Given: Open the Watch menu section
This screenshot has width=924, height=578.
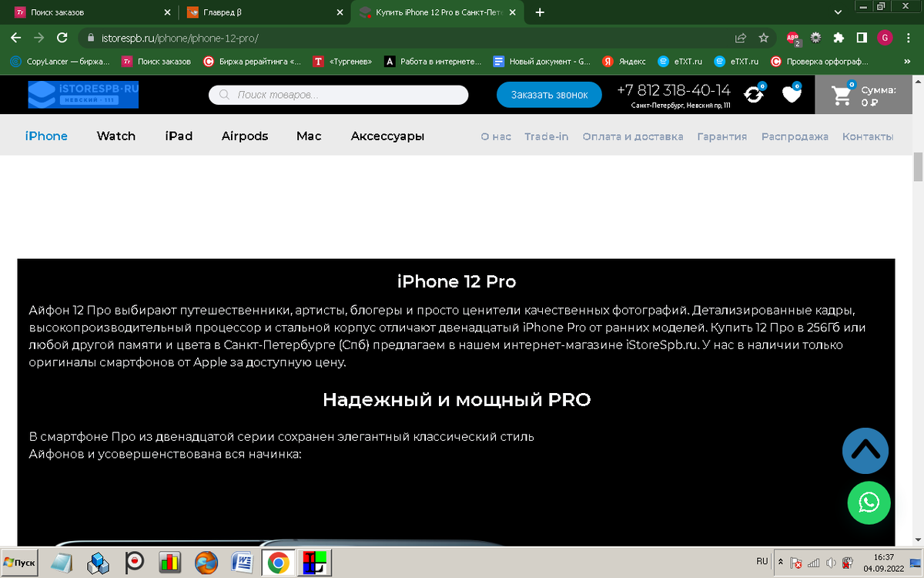Looking at the screenshot, I should [x=116, y=136].
